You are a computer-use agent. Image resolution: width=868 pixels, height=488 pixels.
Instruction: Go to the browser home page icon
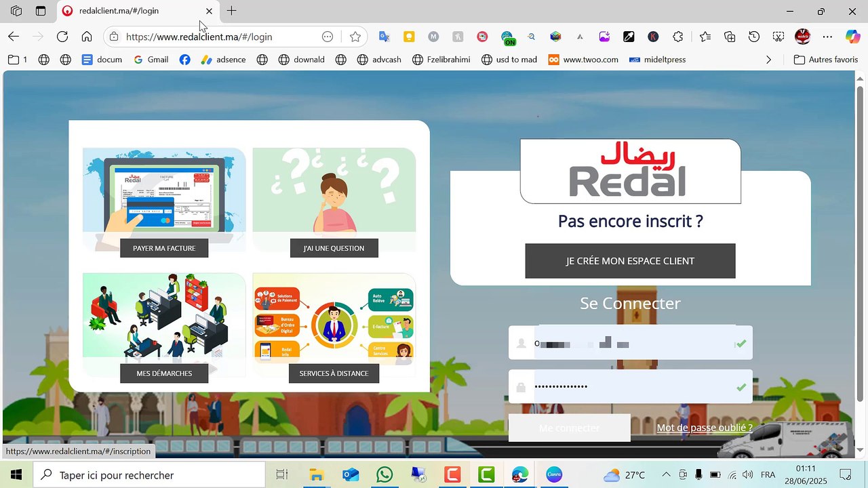tap(87, 37)
